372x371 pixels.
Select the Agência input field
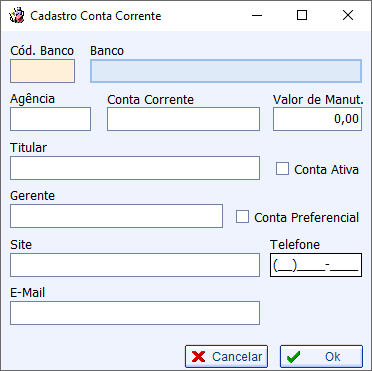[50, 119]
